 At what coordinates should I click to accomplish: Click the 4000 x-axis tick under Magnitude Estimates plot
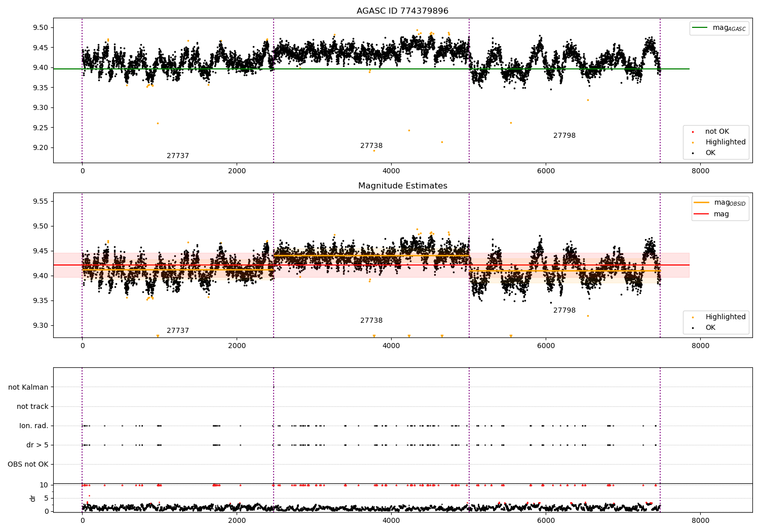pyautogui.click(x=391, y=346)
